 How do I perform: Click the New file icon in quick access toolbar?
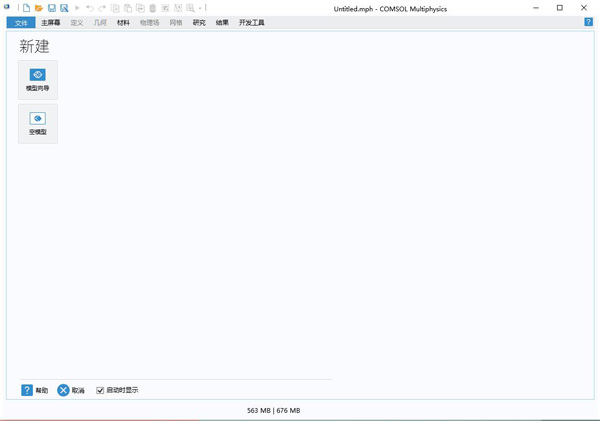point(27,8)
